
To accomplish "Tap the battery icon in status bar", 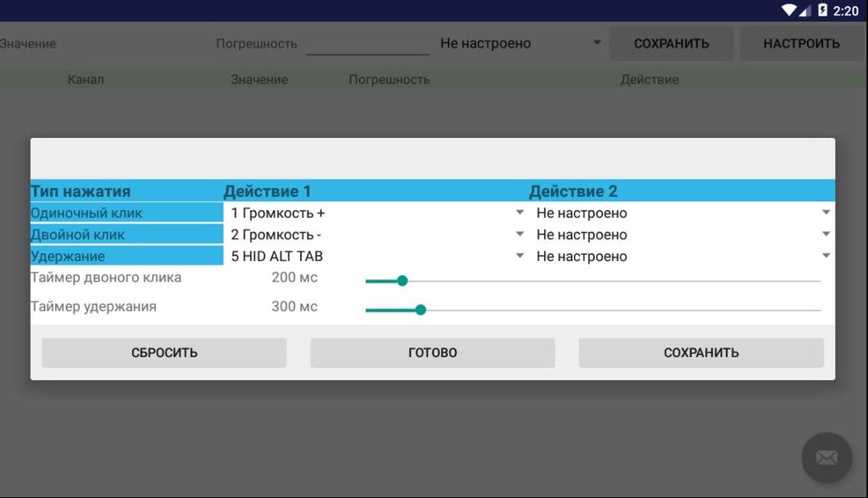I will 822,10.
